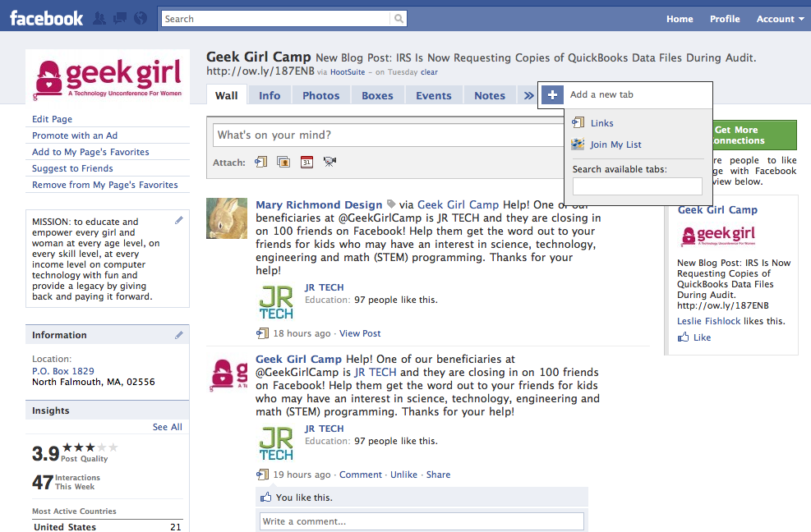Open messages icon in header
This screenshot has height=532, width=811.
pos(120,19)
